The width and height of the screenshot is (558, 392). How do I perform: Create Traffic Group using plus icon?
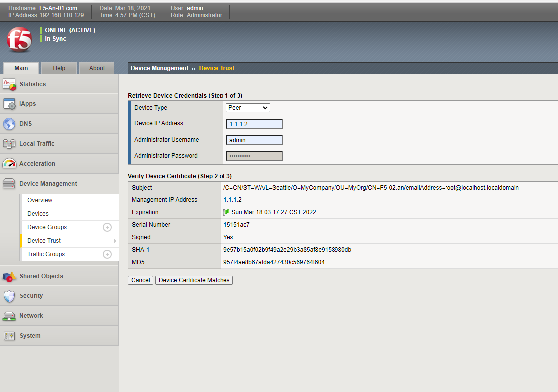tap(107, 254)
